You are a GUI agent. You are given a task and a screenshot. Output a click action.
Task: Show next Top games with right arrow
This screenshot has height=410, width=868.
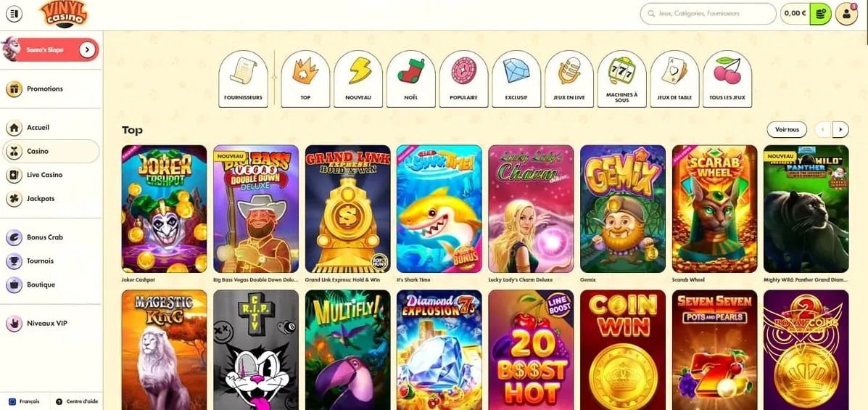(x=840, y=130)
